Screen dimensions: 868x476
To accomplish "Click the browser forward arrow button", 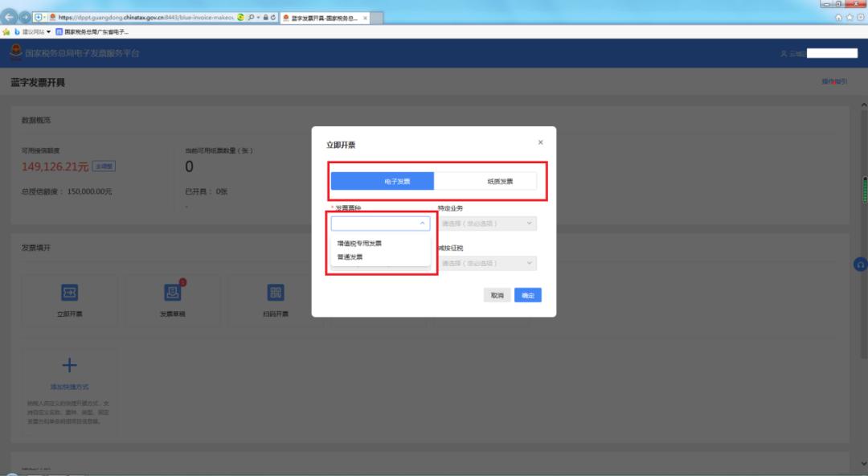I will tap(25, 17).
